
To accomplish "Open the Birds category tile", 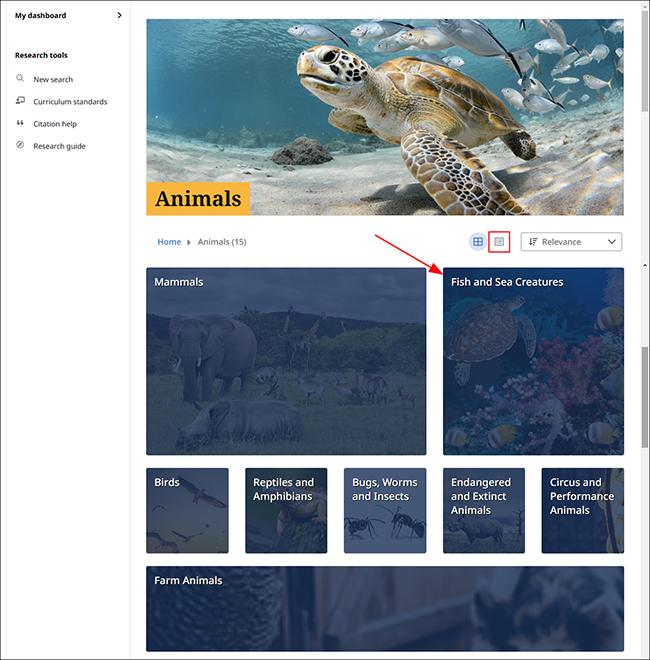I will click(x=187, y=511).
